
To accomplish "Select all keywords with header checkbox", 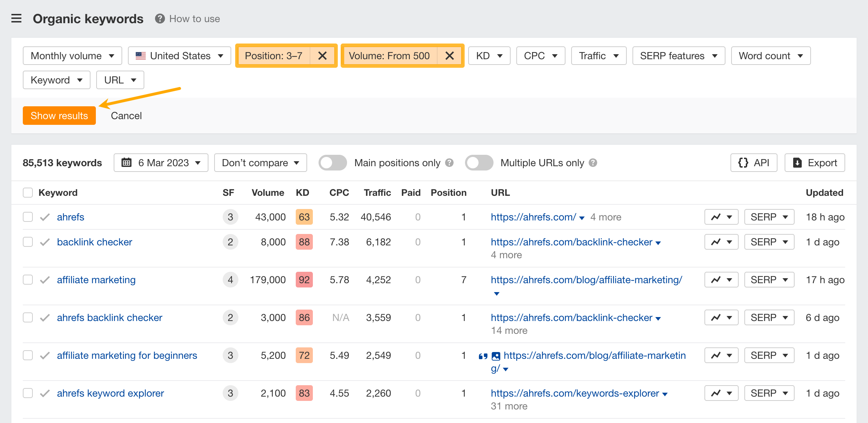I will point(28,193).
